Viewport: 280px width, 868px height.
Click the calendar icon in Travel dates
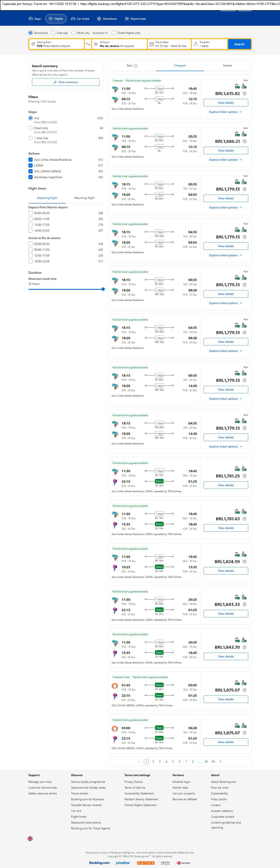[152, 44]
